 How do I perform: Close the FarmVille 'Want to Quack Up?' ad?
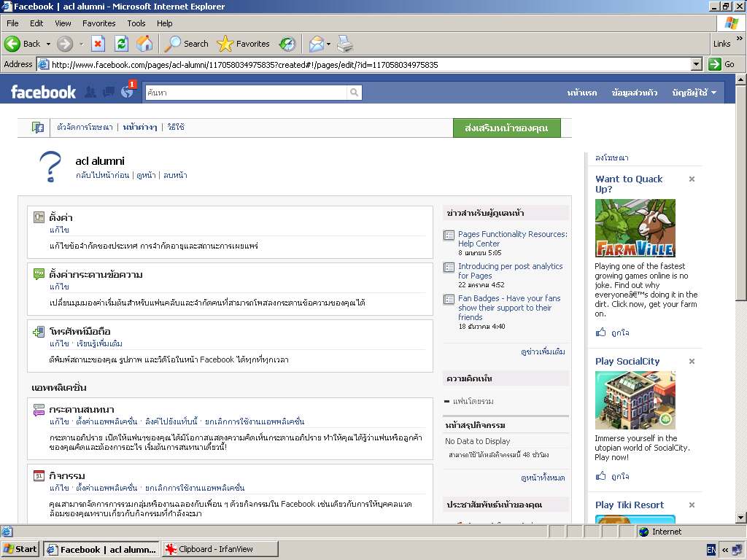[692, 179]
